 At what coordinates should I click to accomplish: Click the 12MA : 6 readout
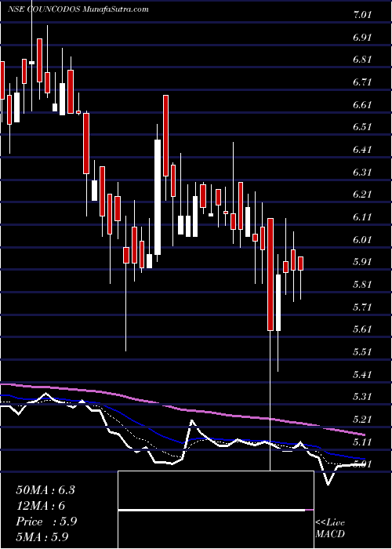41,506
